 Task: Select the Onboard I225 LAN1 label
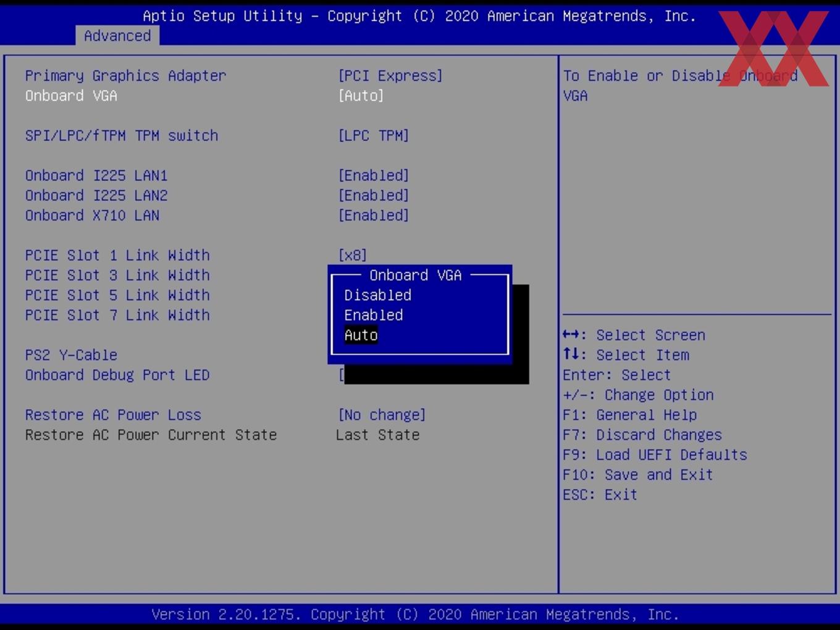(96, 175)
